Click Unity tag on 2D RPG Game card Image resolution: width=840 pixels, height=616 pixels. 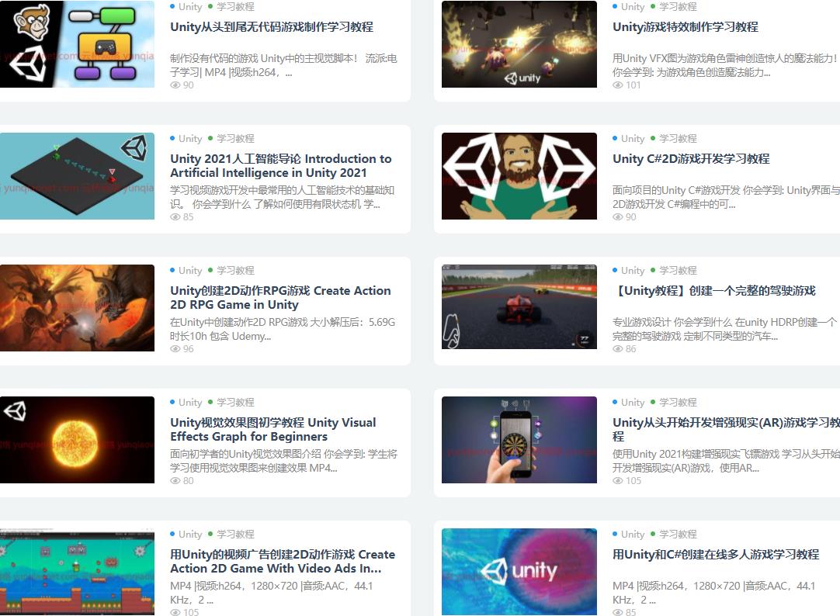click(x=190, y=270)
